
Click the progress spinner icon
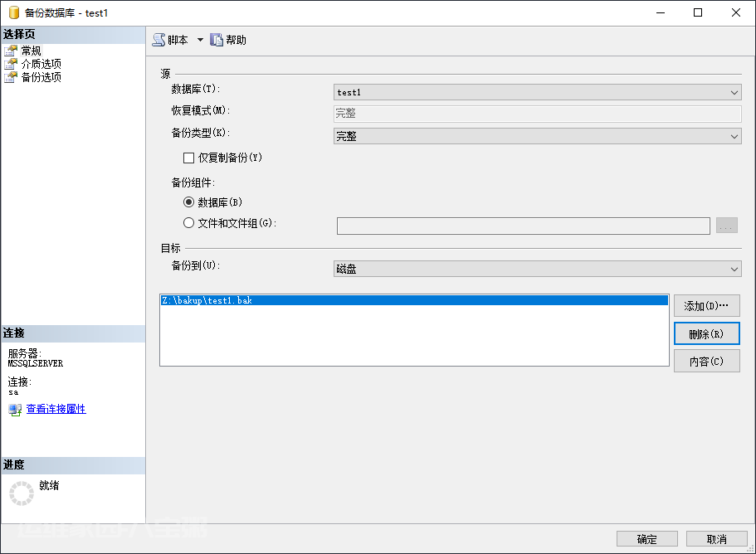click(22, 493)
